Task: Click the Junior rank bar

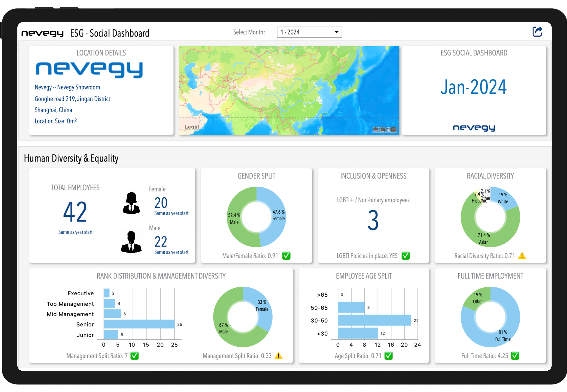Action: click(111, 335)
